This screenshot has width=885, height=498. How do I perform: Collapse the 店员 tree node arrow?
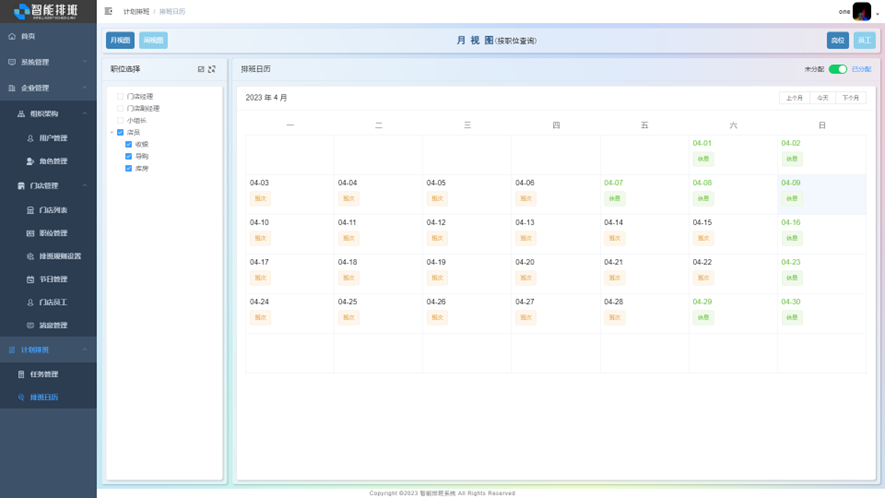(112, 132)
